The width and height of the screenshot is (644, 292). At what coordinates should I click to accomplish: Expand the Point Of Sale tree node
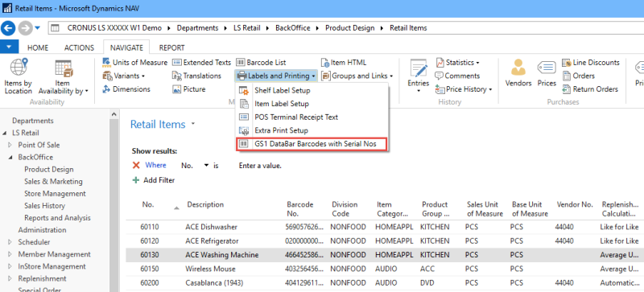pos(10,145)
